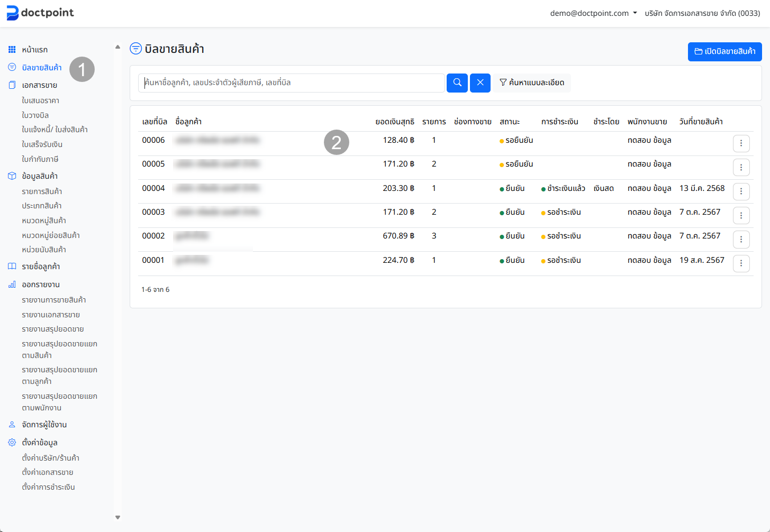770x532 pixels.
Task: Click the ออกรายงาน chart icon
Action: (x=12, y=285)
